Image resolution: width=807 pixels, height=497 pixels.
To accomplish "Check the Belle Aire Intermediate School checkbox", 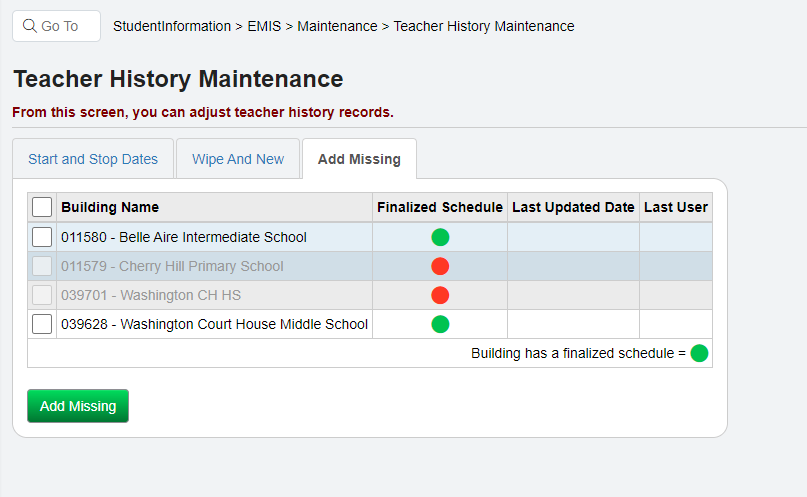I will coord(42,237).
